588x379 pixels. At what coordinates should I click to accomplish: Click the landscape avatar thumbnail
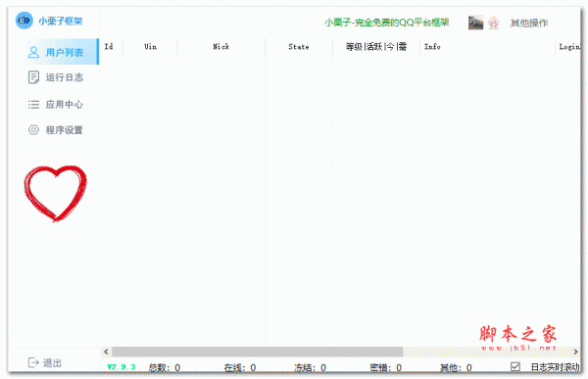pyautogui.click(x=475, y=23)
